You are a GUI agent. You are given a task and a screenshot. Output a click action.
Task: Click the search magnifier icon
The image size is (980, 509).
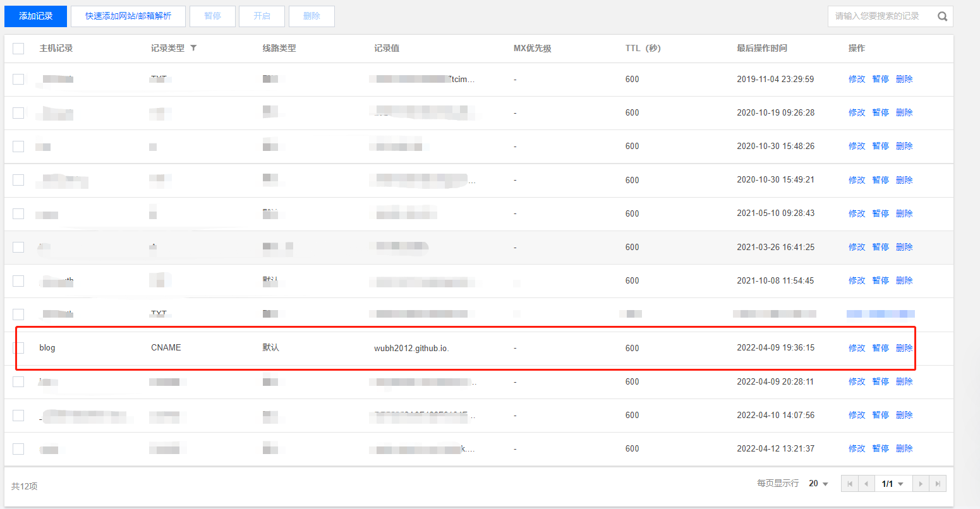point(942,16)
